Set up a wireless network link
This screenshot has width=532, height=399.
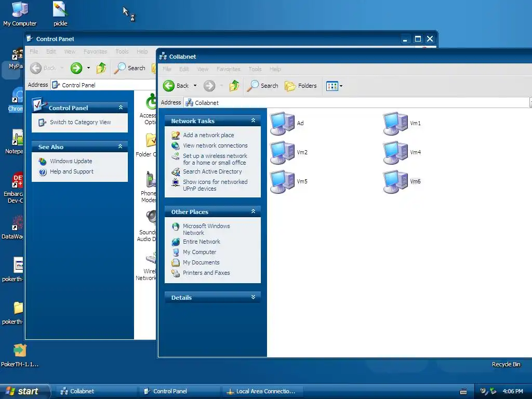point(215,159)
